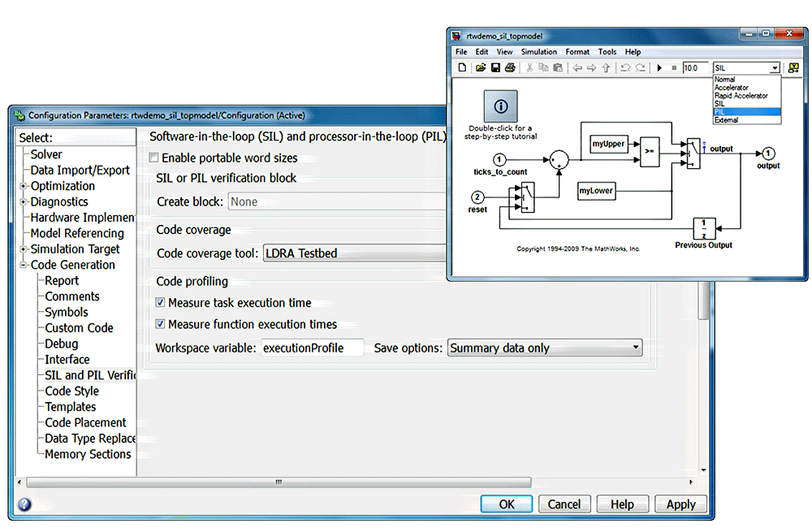Select Code Style in the tree

point(71,391)
